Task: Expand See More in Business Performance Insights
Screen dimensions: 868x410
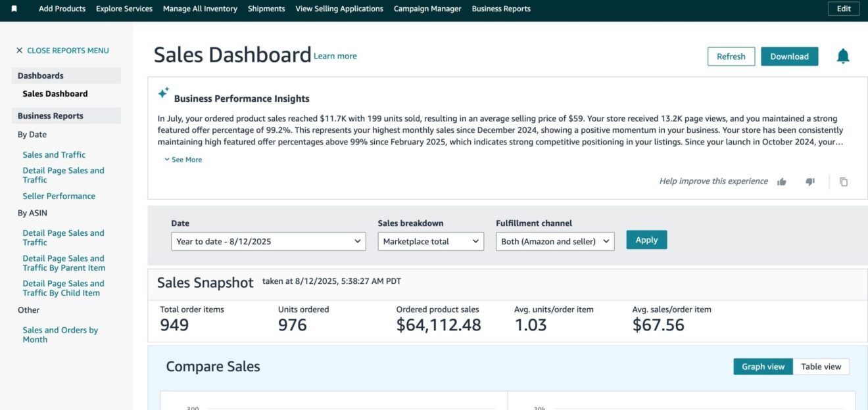Action: pos(183,159)
